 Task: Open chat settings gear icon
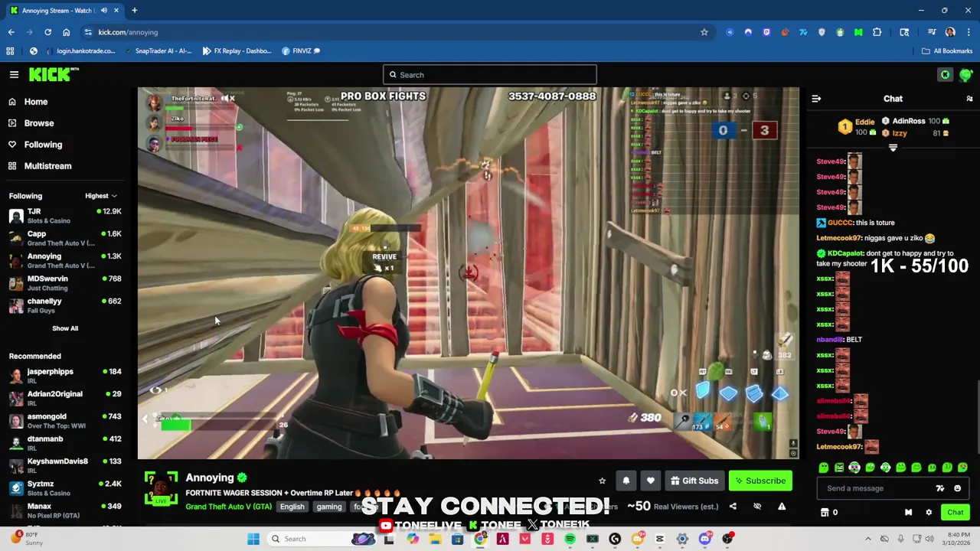tap(929, 512)
